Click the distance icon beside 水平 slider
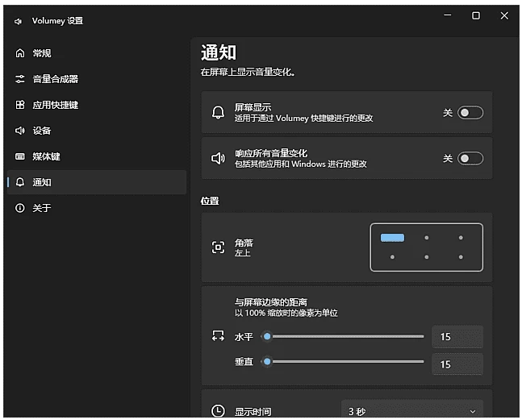 coord(218,336)
